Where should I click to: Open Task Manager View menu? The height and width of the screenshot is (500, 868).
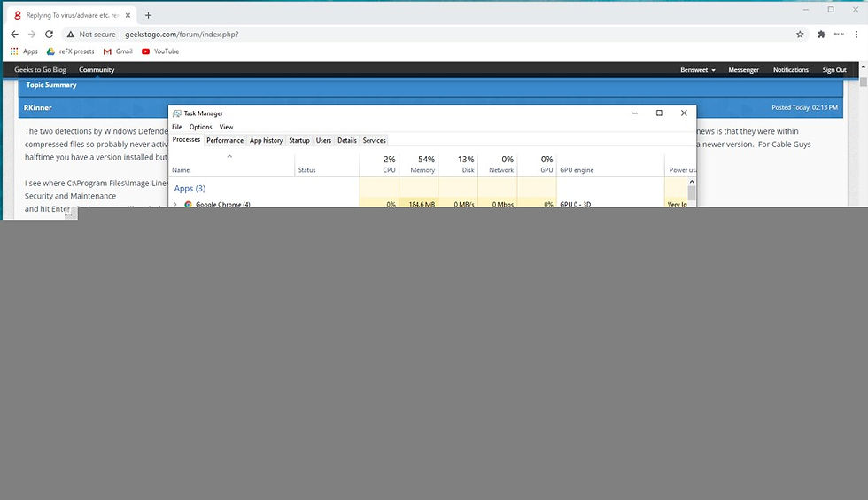click(226, 127)
